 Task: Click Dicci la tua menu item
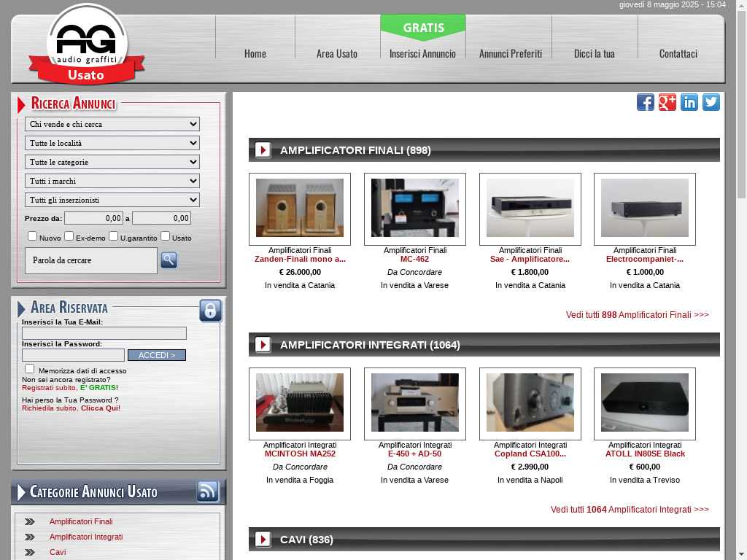pyautogui.click(x=595, y=54)
